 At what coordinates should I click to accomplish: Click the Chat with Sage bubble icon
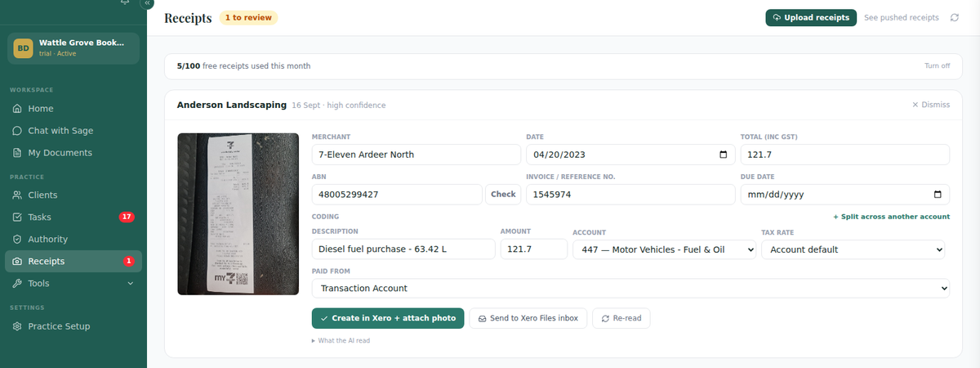point(18,131)
